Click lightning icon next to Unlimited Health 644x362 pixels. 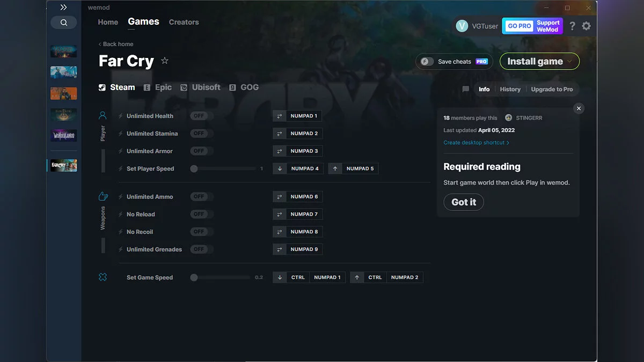[121, 116]
